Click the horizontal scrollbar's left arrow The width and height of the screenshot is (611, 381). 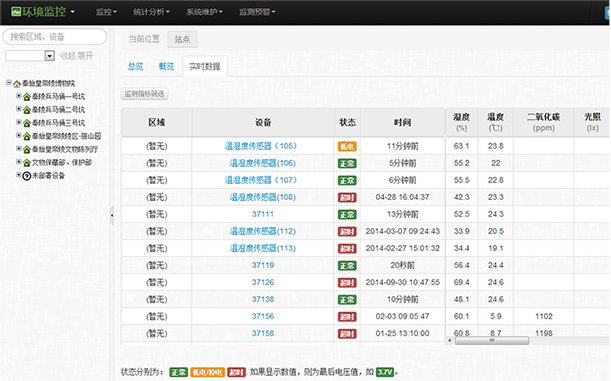(x=450, y=341)
